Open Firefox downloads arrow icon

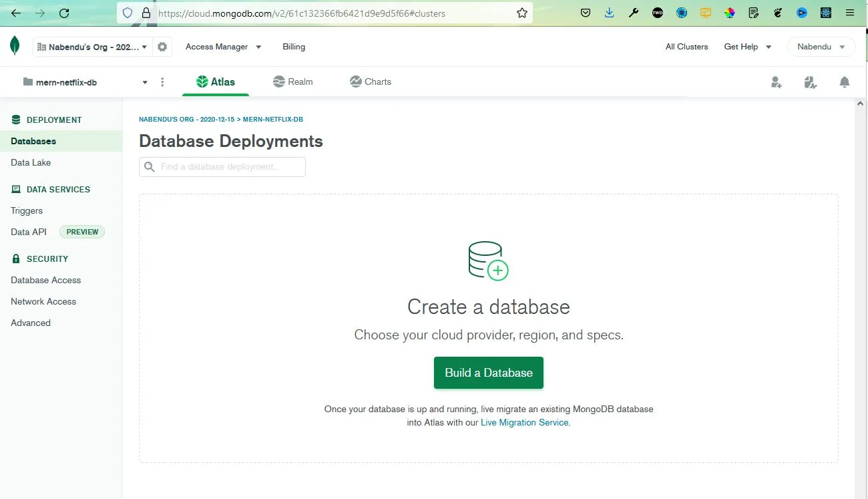click(609, 13)
